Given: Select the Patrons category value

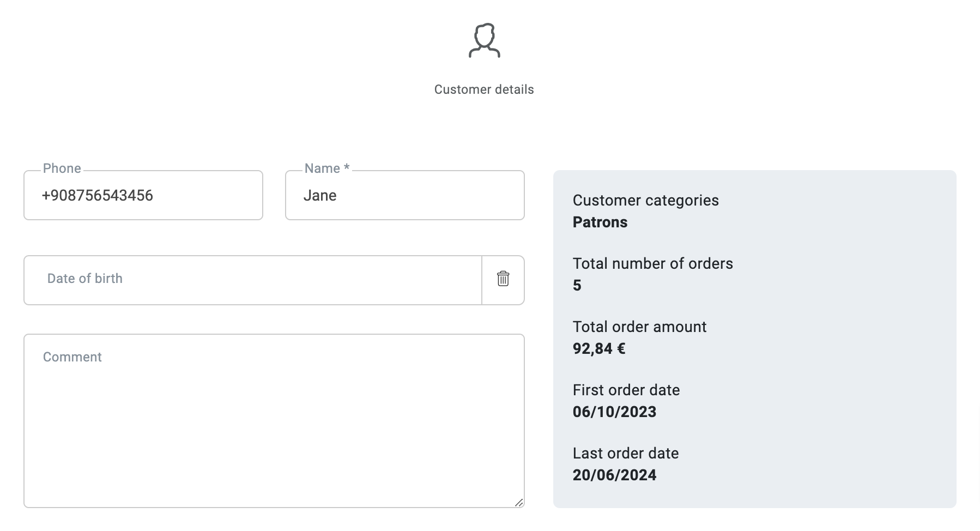Looking at the screenshot, I should [600, 222].
